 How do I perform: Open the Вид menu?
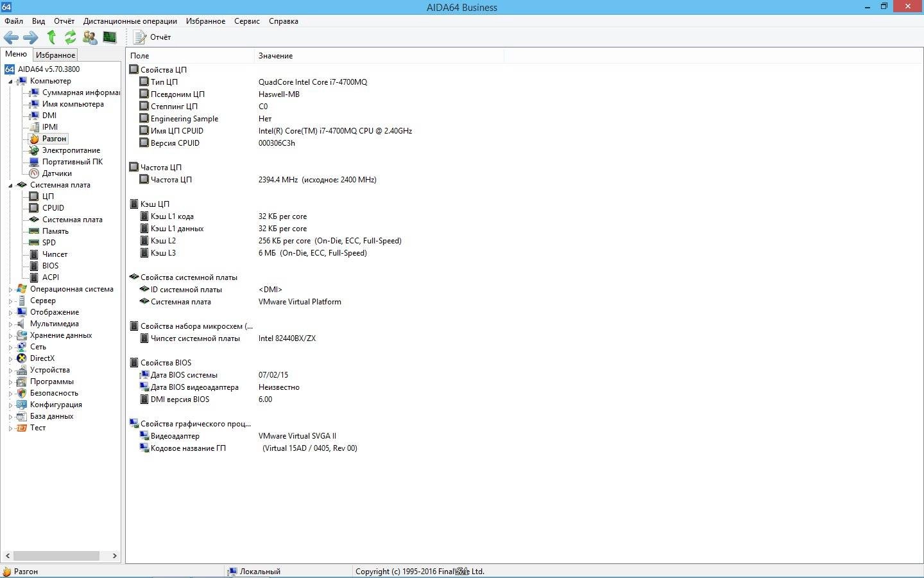tap(38, 21)
